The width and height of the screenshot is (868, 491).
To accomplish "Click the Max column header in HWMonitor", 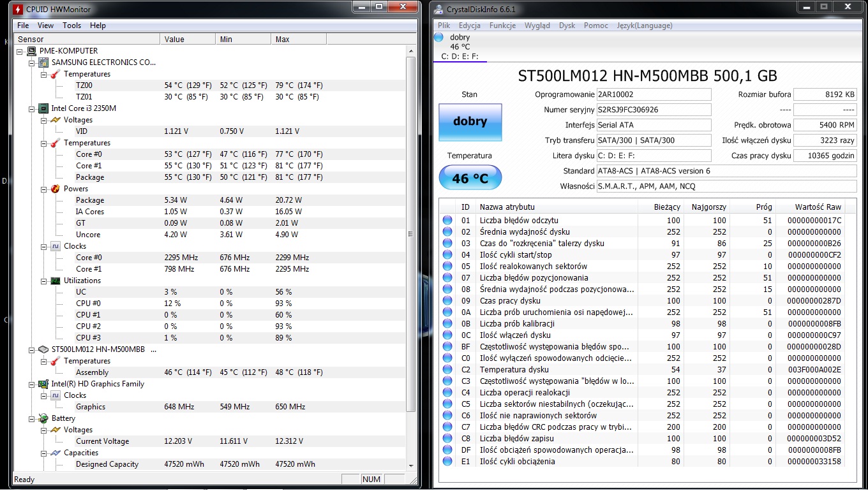I will 298,39.
